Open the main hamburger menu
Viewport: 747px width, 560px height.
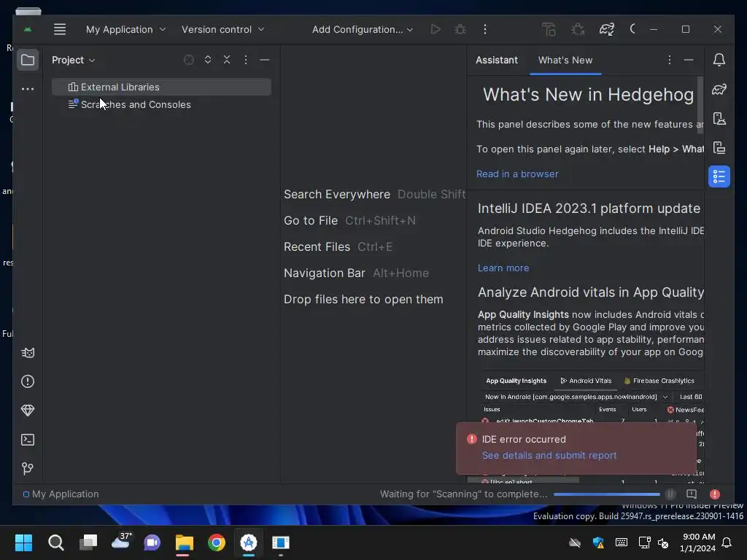point(60,29)
